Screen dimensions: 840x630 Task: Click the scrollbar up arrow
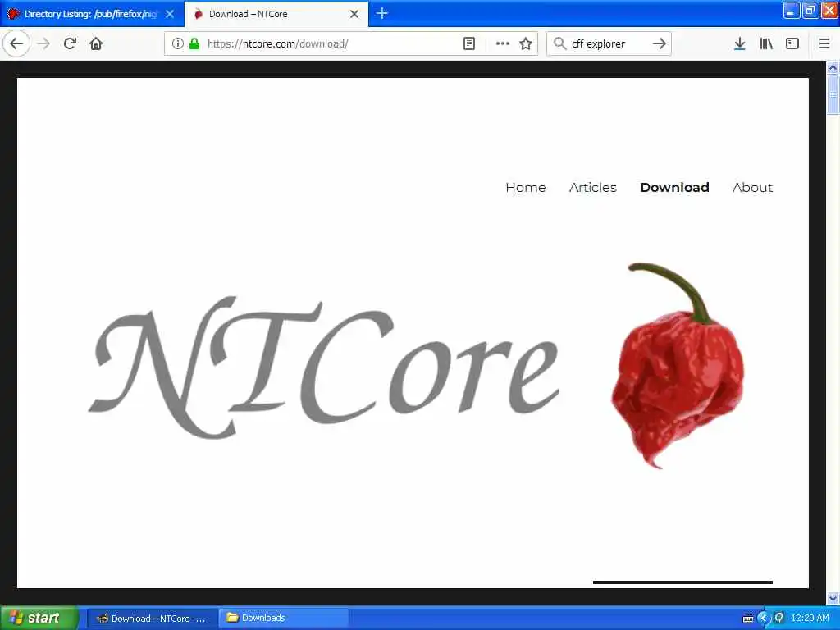point(833,67)
